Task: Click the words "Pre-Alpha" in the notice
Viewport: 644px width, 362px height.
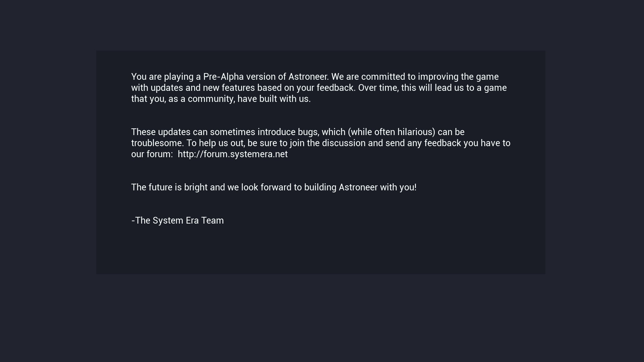Action: click(223, 77)
